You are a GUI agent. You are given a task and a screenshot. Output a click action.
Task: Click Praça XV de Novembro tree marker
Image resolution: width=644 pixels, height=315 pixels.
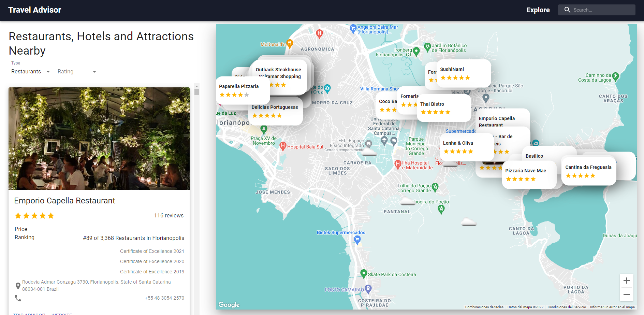[x=264, y=130]
